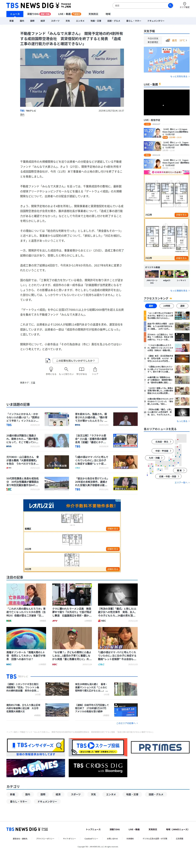
Task: Open the もっと天気を見る link
Action: (x=180, y=76)
